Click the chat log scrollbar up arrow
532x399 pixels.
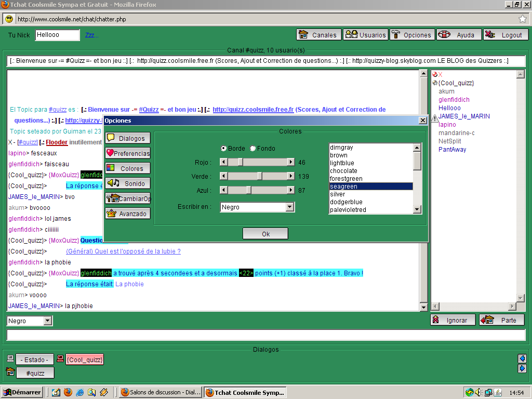[x=423, y=74]
